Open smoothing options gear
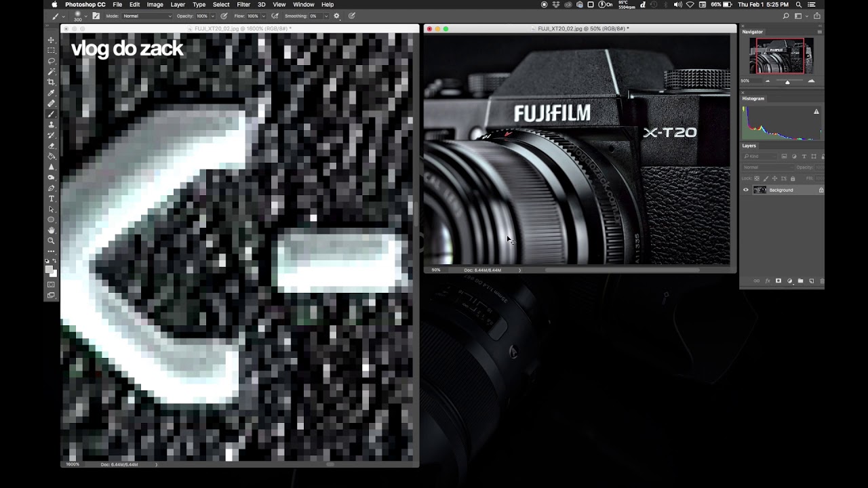Viewport: 868px width, 488px height. tap(336, 16)
